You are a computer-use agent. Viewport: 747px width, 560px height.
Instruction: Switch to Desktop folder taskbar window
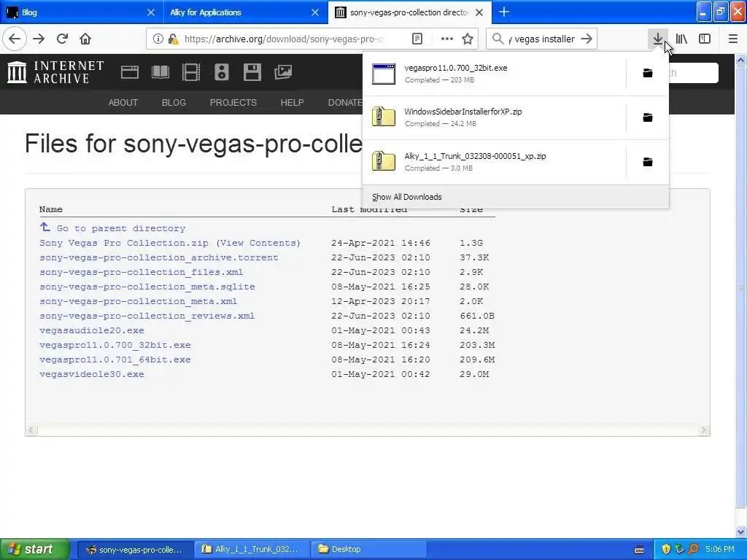point(368,549)
